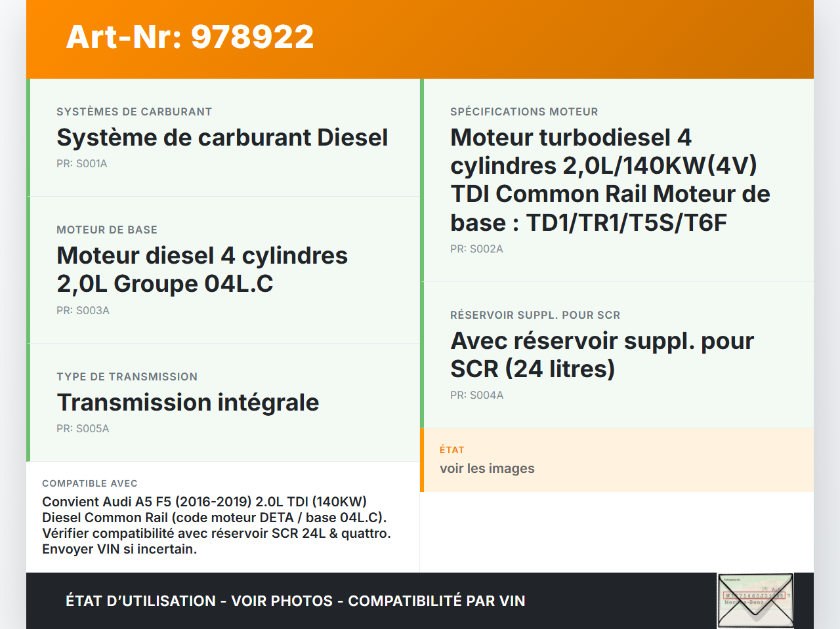Screen dimensions: 840x629
Task: Select the "RÉSERVOIR SUPPL. POUR SCR" label
Action: pyautogui.click(x=535, y=315)
